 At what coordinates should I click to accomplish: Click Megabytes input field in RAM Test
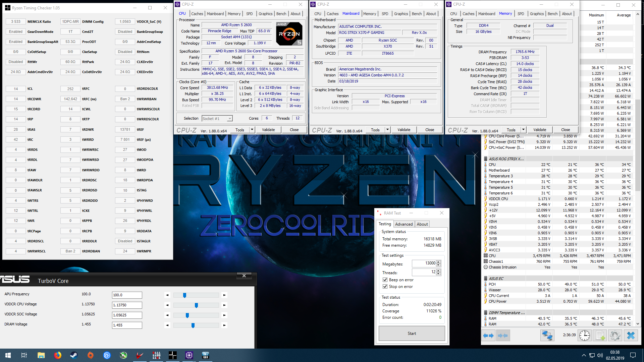click(x=424, y=263)
